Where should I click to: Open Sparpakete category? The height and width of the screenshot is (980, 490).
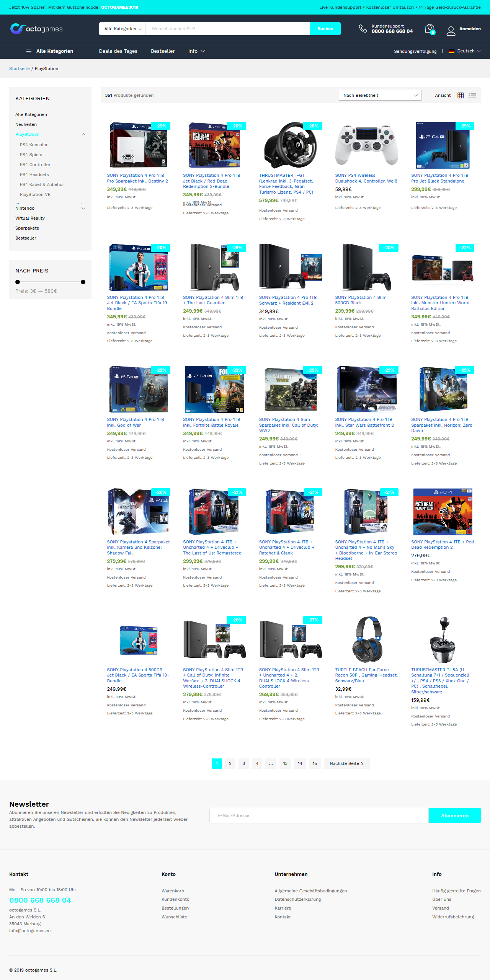[27, 228]
